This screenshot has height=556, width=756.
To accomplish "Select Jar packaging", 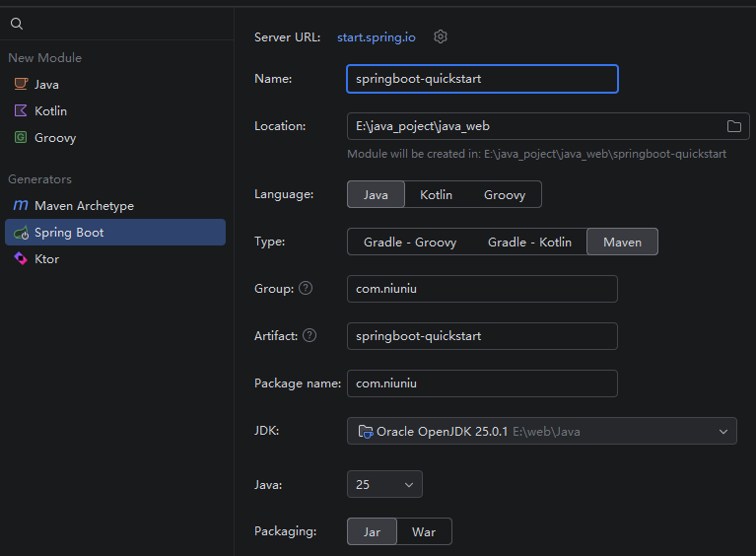I will tap(372, 531).
